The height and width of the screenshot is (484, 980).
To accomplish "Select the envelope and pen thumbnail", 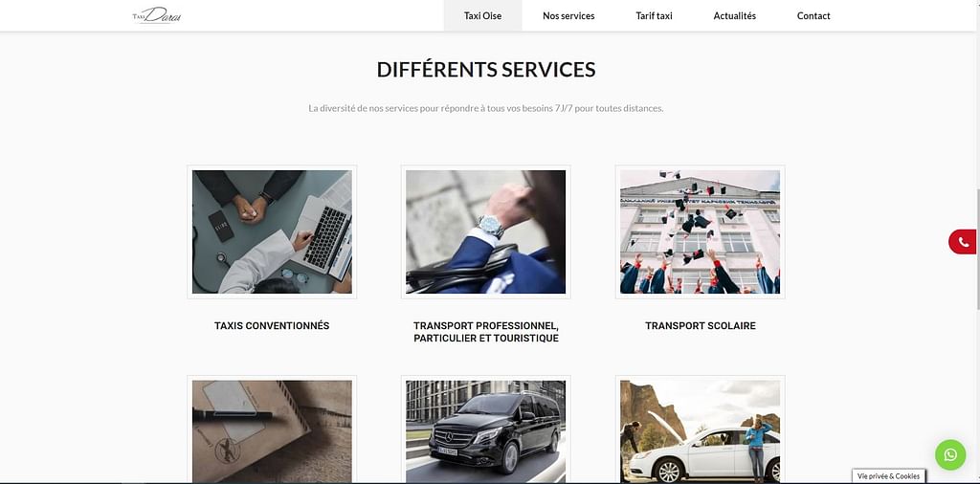I will click(272, 429).
